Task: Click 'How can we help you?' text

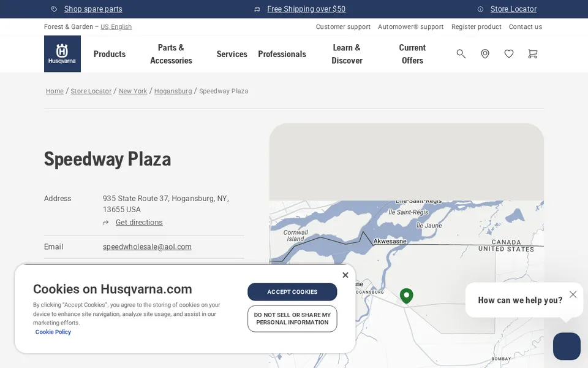Action: 520,300
